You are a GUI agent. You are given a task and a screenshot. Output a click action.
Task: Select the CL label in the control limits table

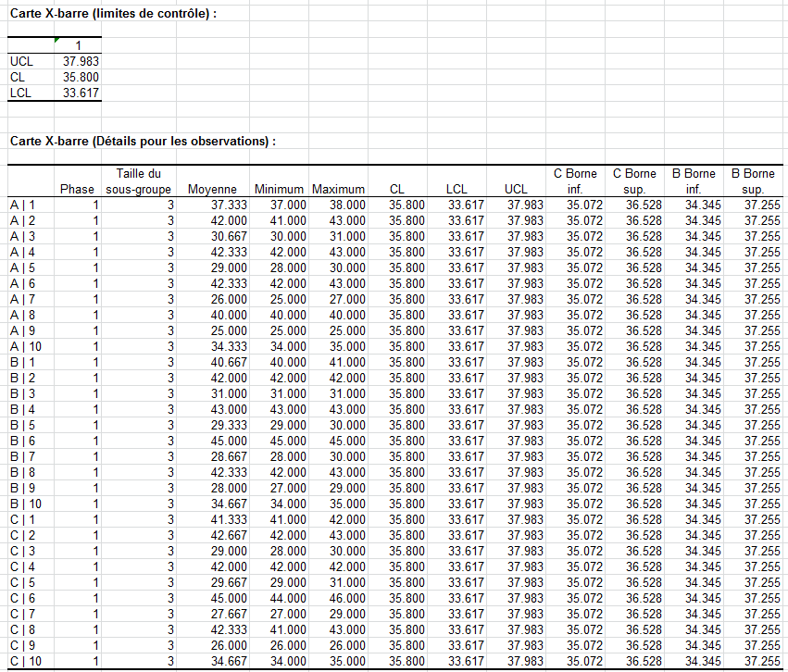coord(18,77)
